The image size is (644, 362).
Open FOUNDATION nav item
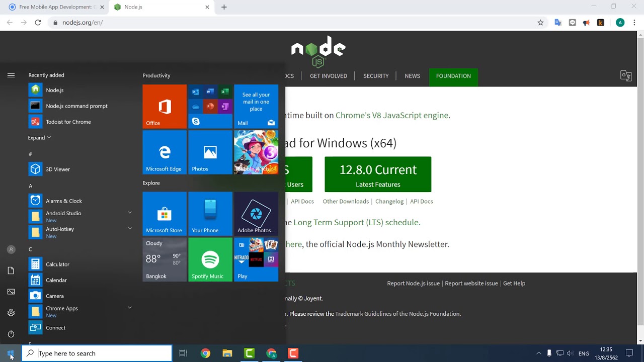tap(453, 76)
